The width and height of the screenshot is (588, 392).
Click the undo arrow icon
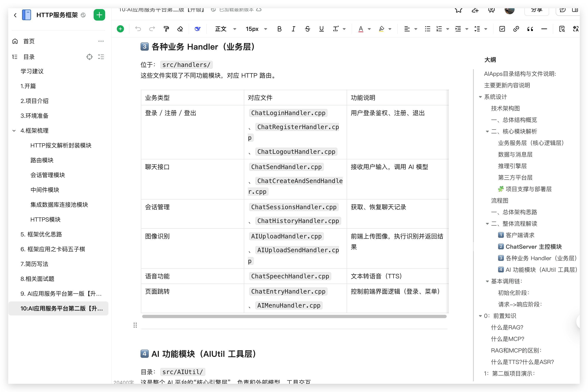point(138,29)
